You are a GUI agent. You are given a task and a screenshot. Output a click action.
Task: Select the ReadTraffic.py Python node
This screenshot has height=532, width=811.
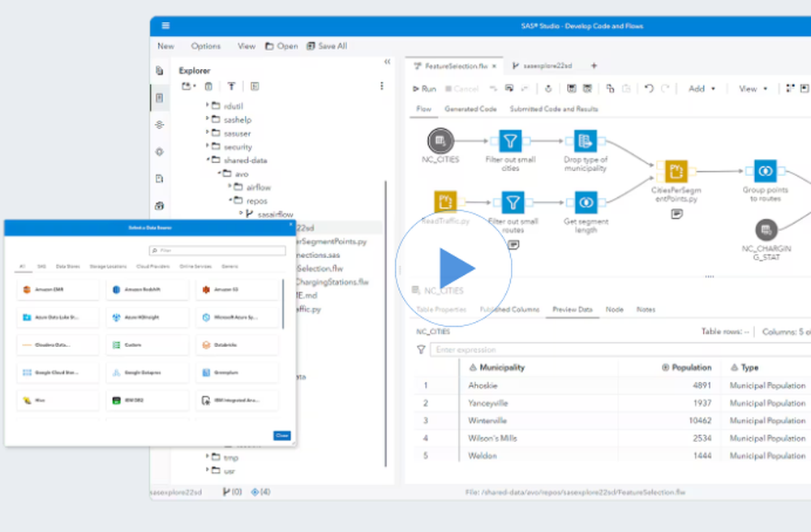point(445,202)
